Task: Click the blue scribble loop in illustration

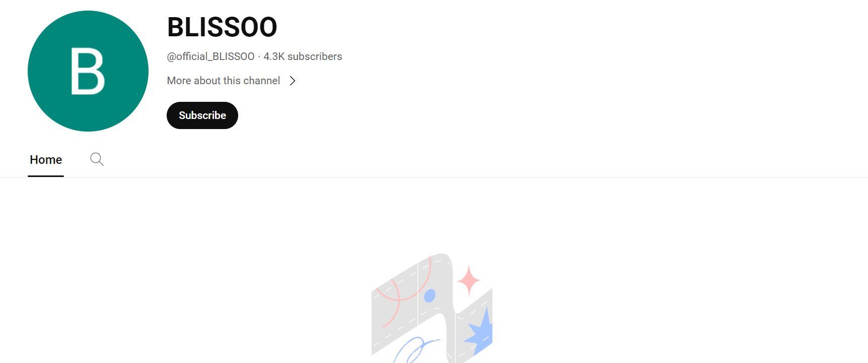Action: pyautogui.click(x=415, y=349)
